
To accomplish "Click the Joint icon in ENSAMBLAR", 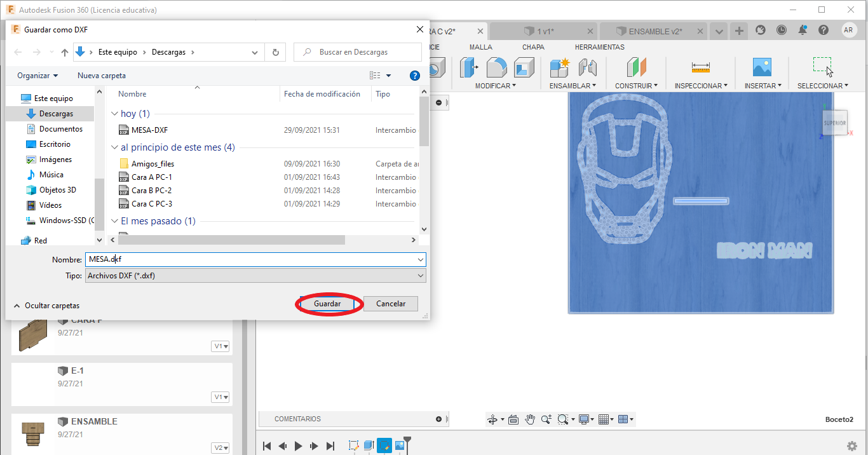I will pos(588,67).
